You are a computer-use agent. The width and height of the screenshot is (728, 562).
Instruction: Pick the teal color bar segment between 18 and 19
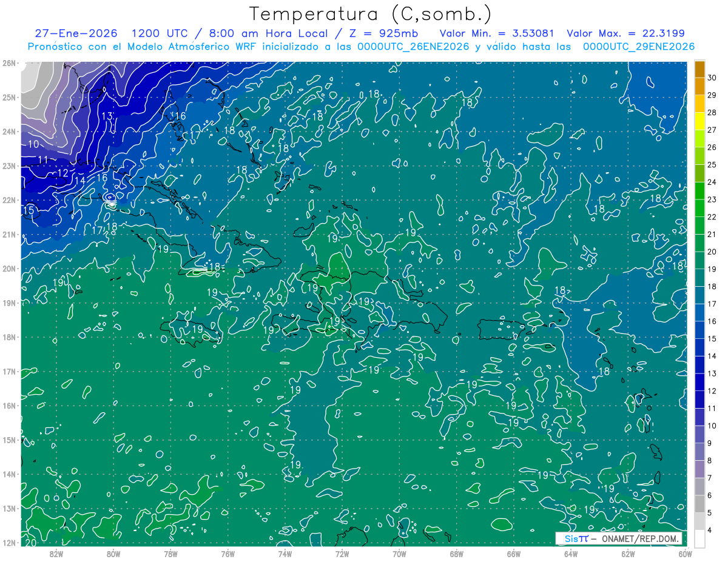click(699, 278)
